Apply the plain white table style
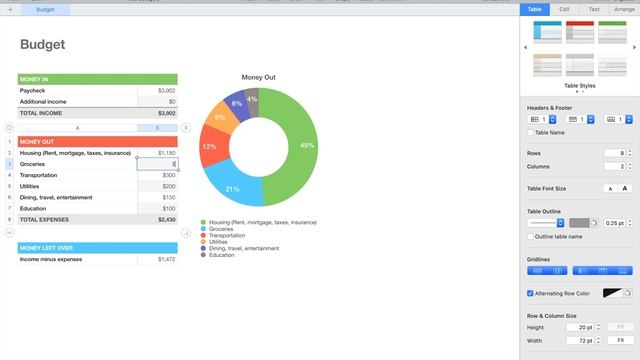The width and height of the screenshot is (640, 360). pyautogui.click(x=612, y=64)
